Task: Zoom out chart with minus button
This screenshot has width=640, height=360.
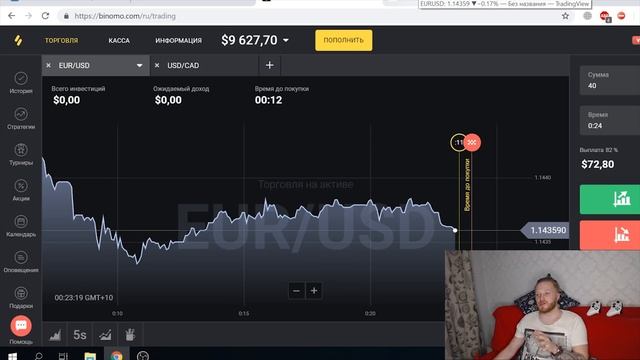Action: (296, 291)
